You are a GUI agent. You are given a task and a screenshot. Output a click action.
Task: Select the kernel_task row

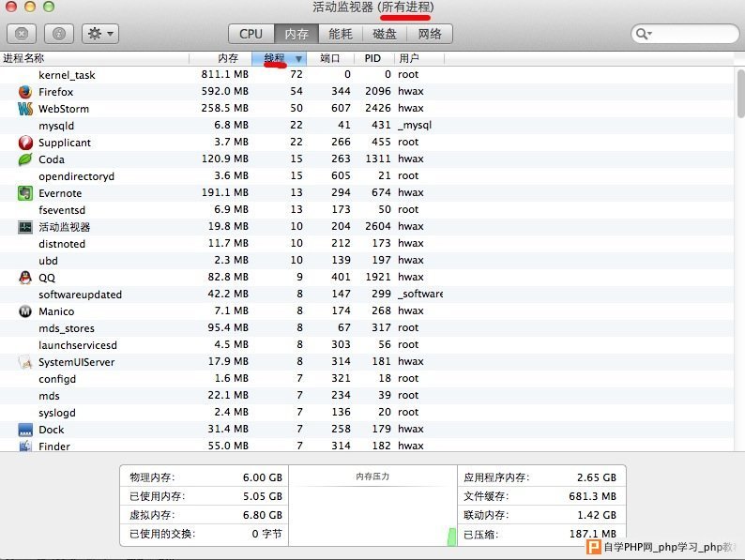[x=367, y=74]
